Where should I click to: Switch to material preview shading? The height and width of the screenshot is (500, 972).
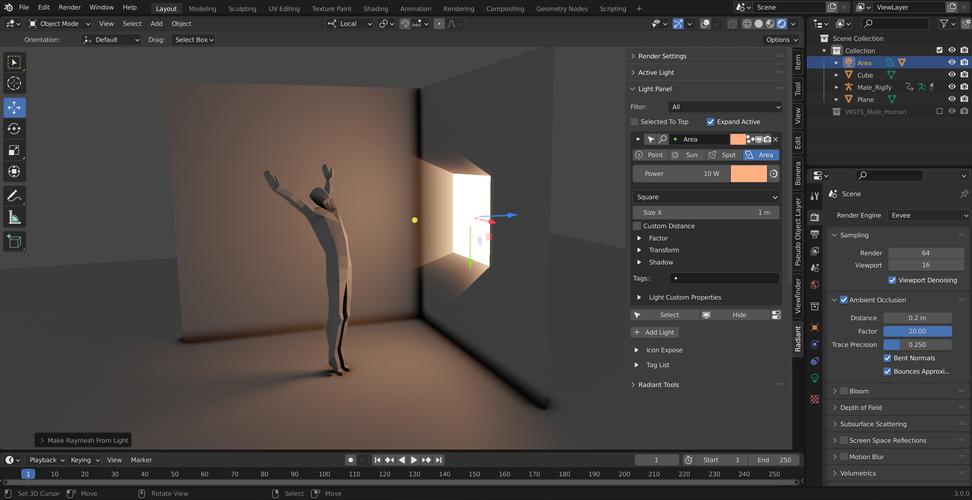coord(770,24)
